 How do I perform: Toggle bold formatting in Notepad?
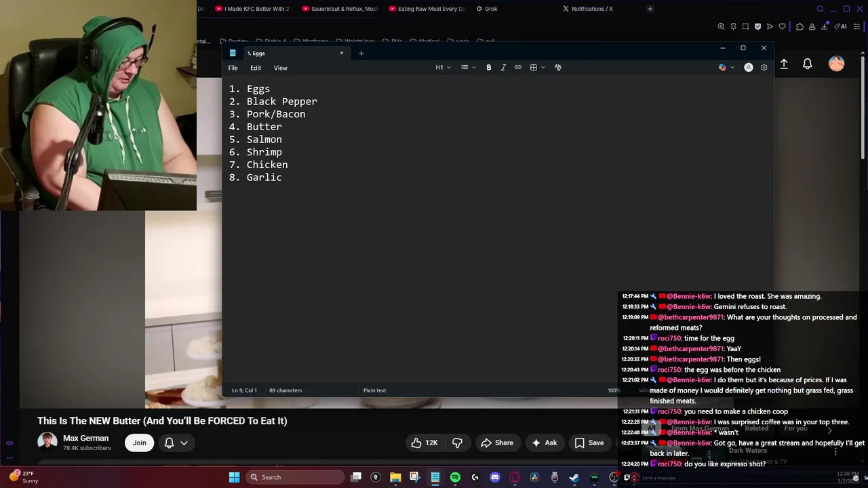(x=488, y=67)
